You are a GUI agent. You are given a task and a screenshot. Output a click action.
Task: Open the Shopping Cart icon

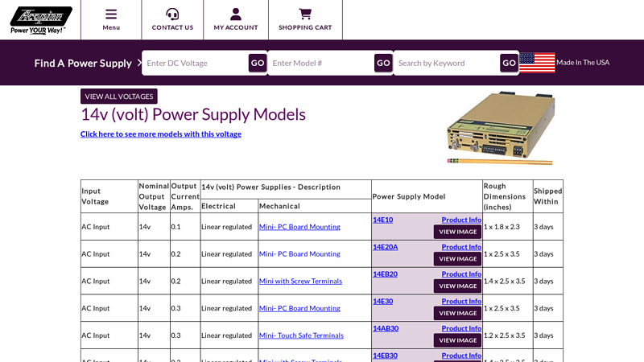click(x=305, y=14)
